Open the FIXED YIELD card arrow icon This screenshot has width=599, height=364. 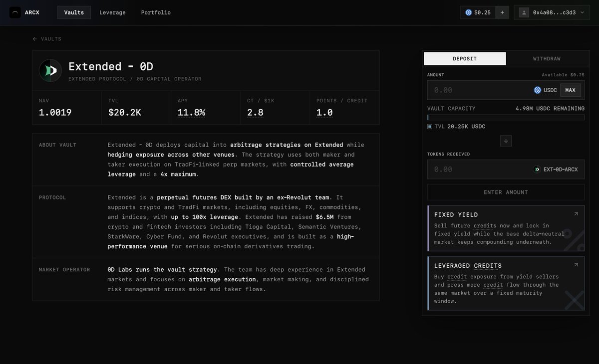(576, 214)
